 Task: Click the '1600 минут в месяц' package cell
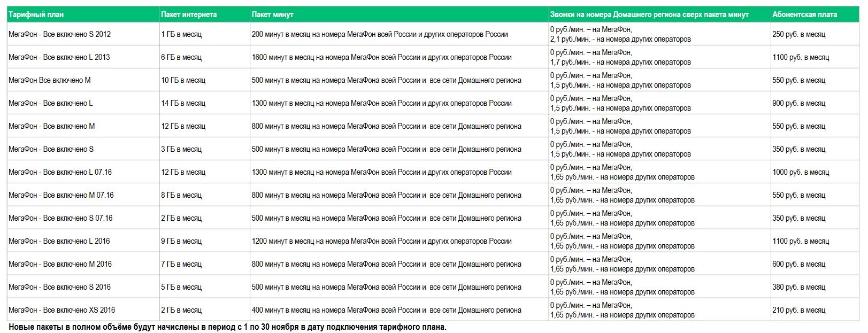(399, 57)
